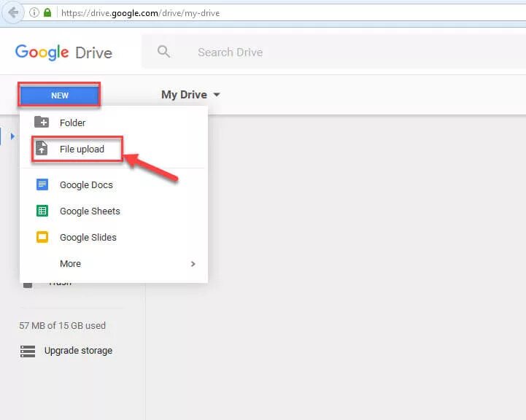The height and width of the screenshot is (420, 526).
Task: Click the new folder icon in menu
Action: [42, 122]
